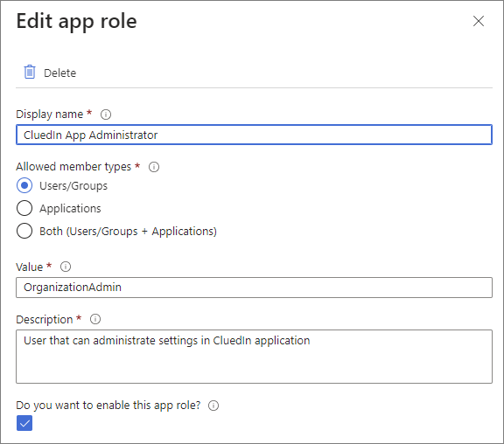Click the 'Users/Groups' option label
504x444 pixels.
pyautogui.click(x=73, y=186)
